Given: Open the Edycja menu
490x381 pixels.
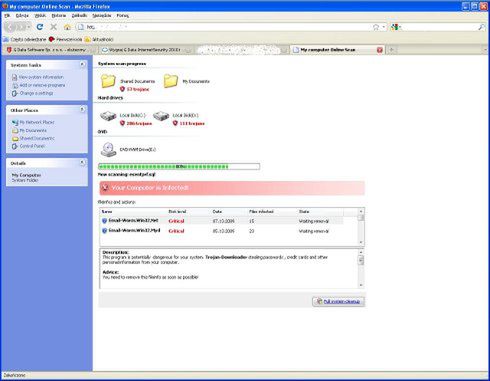Looking at the screenshot, I should pyautogui.click(x=22, y=15).
